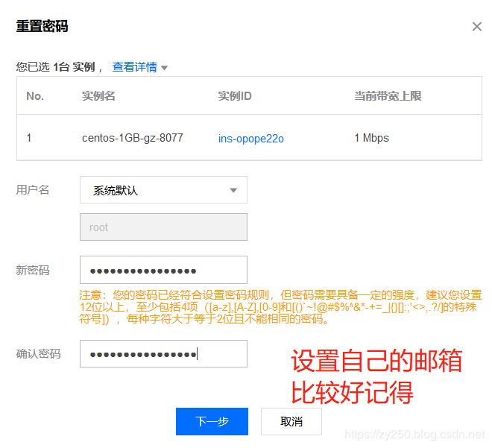Close the 重置密码 dialog with X
This screenshot has height=448, width=492.
click(x=477, y=27)
